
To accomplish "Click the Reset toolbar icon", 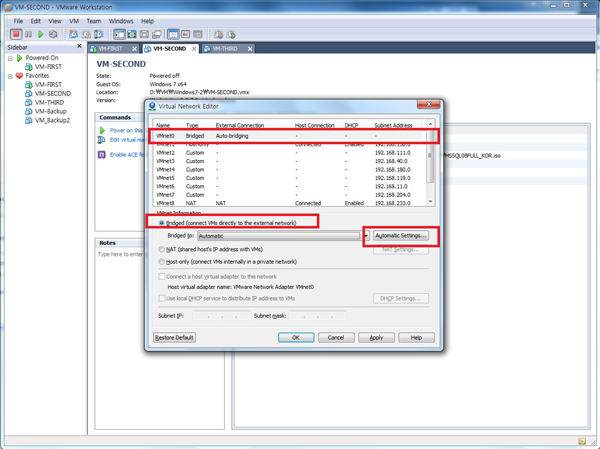I will click(53, 34).
